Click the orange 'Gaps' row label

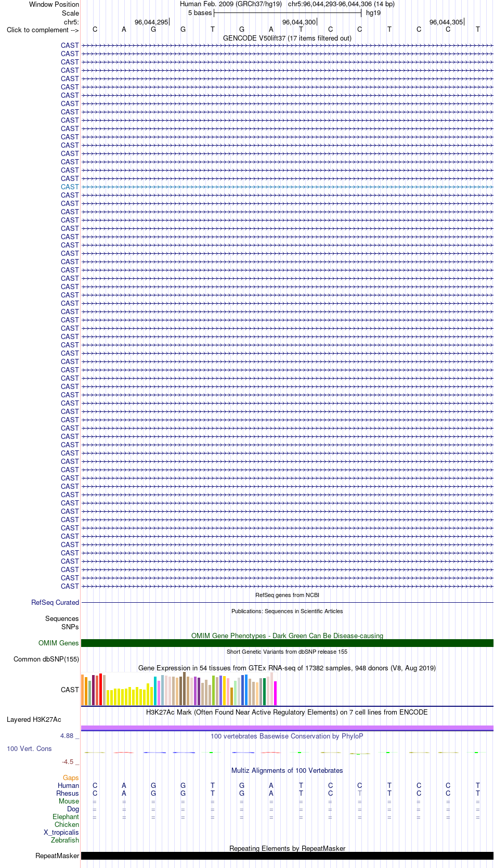tap(71, 778)
